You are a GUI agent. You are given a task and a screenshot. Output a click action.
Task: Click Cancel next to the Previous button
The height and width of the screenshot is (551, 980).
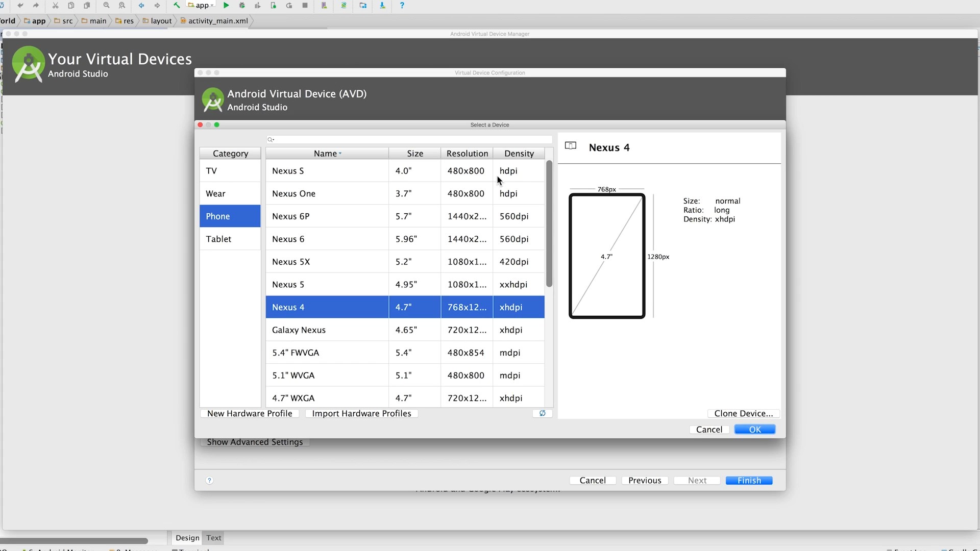pos(593,481)
